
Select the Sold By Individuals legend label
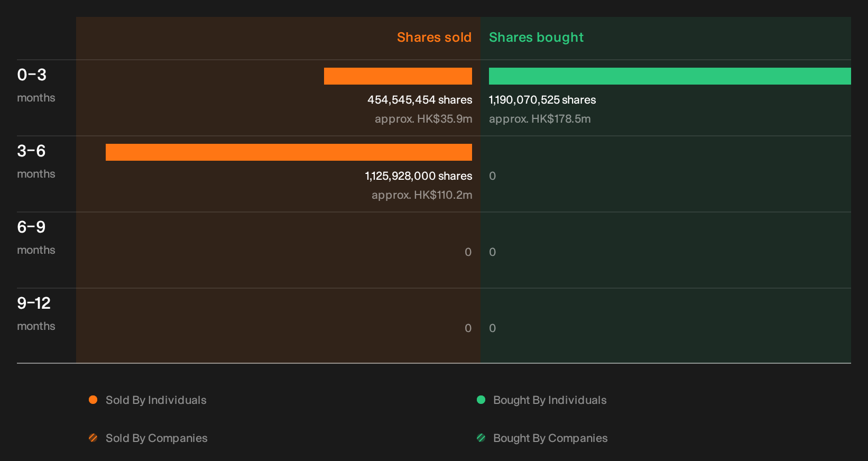click(156, 400)
